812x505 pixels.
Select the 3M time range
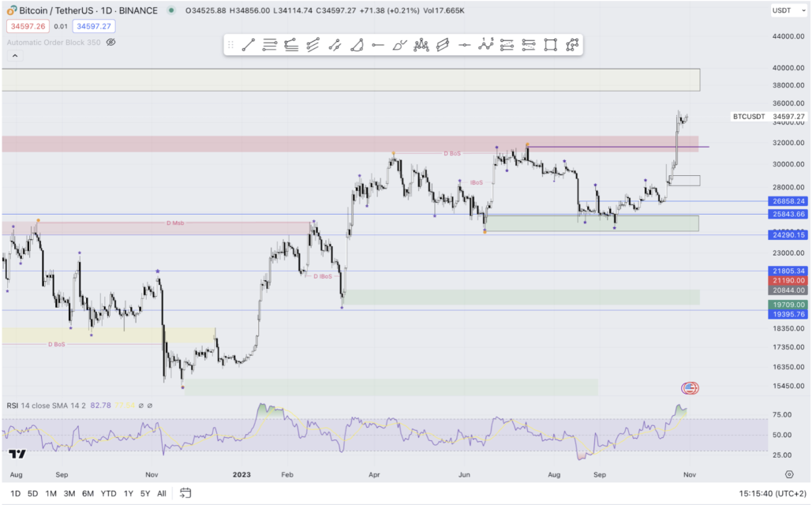(x=69, y=494)
